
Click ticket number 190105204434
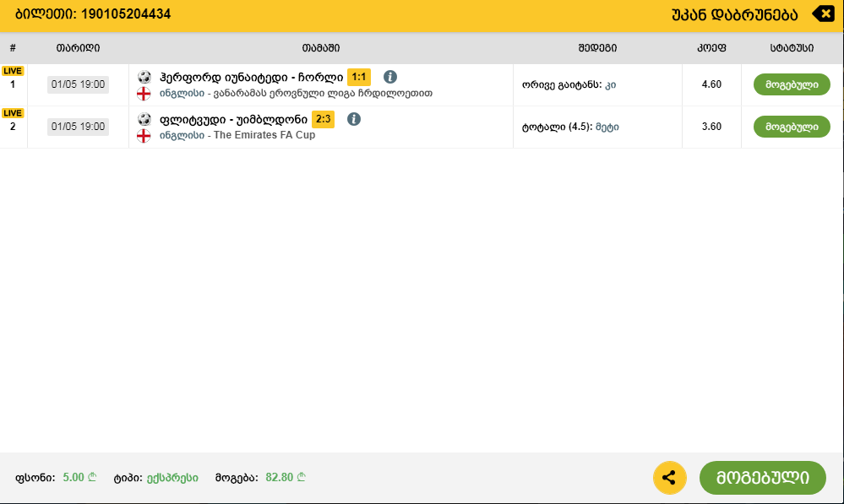pos(125,14)
